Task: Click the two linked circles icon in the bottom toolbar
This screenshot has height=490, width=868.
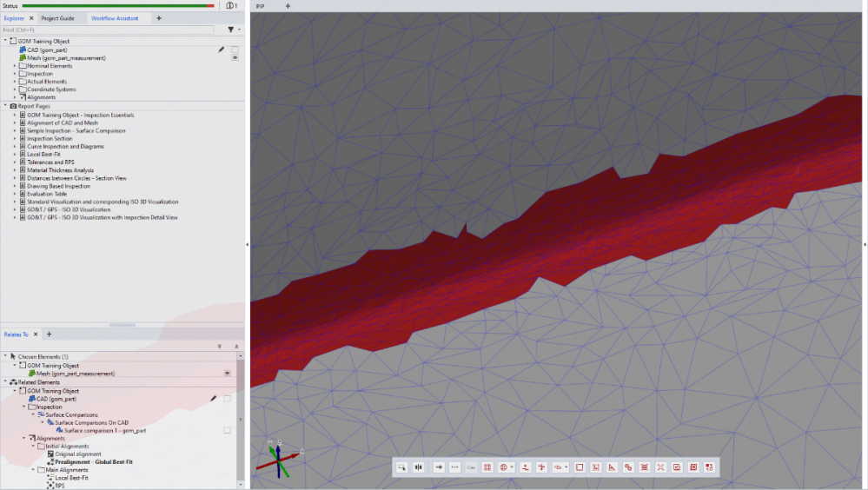Action: click(x=628, y=467)
